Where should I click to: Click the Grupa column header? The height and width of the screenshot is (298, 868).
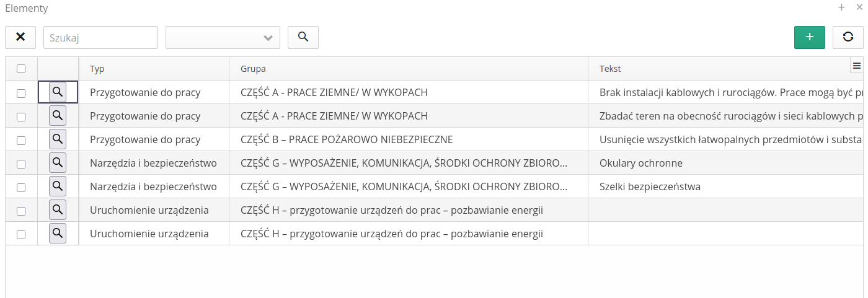tap(253, 69)
